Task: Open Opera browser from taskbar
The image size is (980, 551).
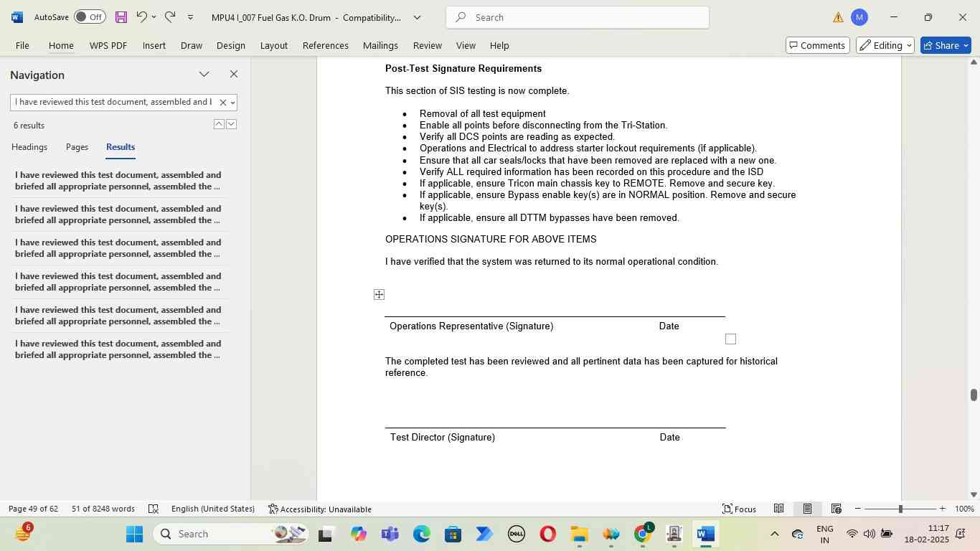Action: coord(548,534)
